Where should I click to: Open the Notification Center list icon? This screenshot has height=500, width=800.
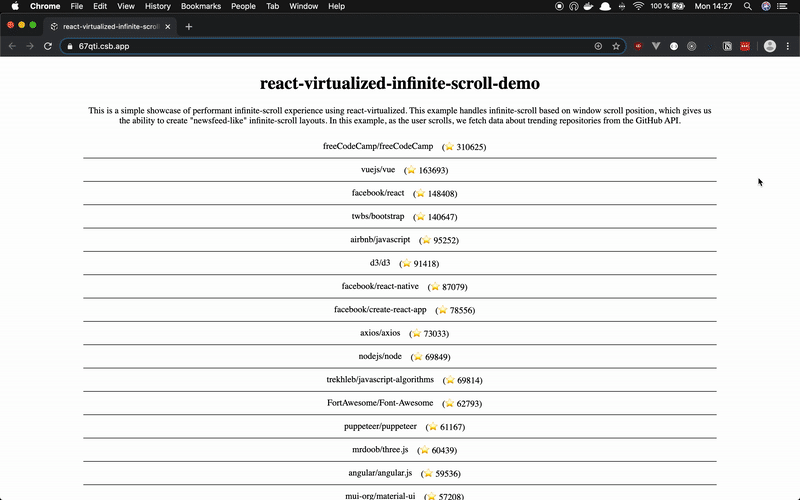782,6
